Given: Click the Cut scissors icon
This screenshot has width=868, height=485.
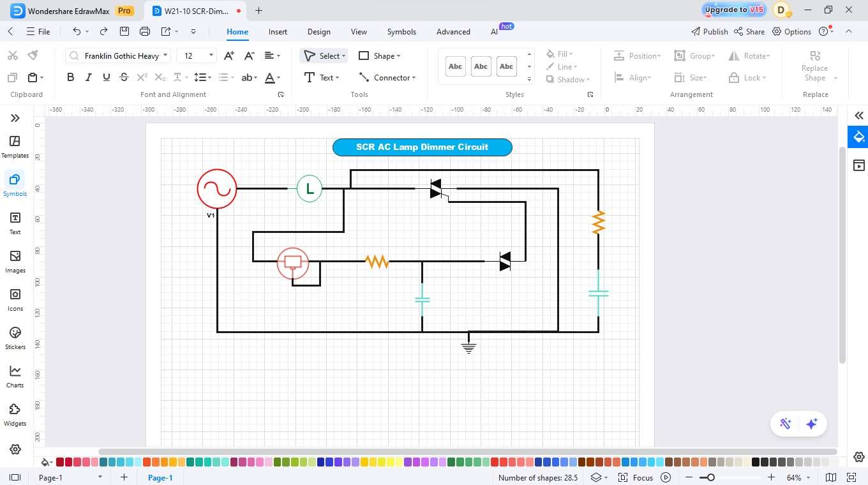Looking at the screenshot, I should pos(12,56).
